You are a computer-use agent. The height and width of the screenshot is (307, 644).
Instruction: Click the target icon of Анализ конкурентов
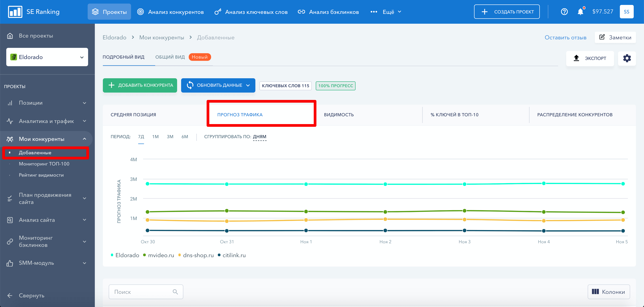[140, 12]
